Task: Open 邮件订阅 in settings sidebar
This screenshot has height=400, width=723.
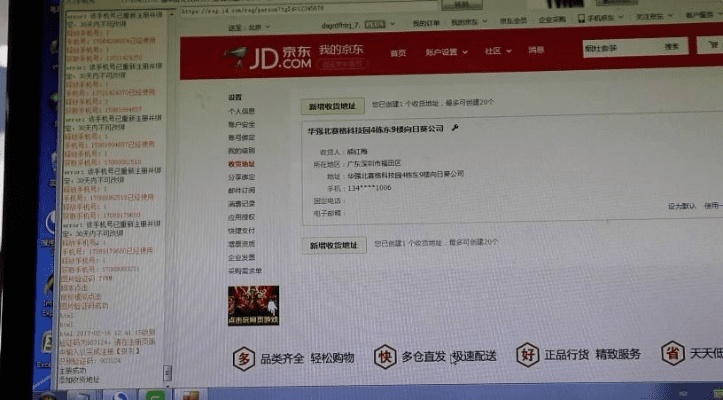Action: coord(241,190)
